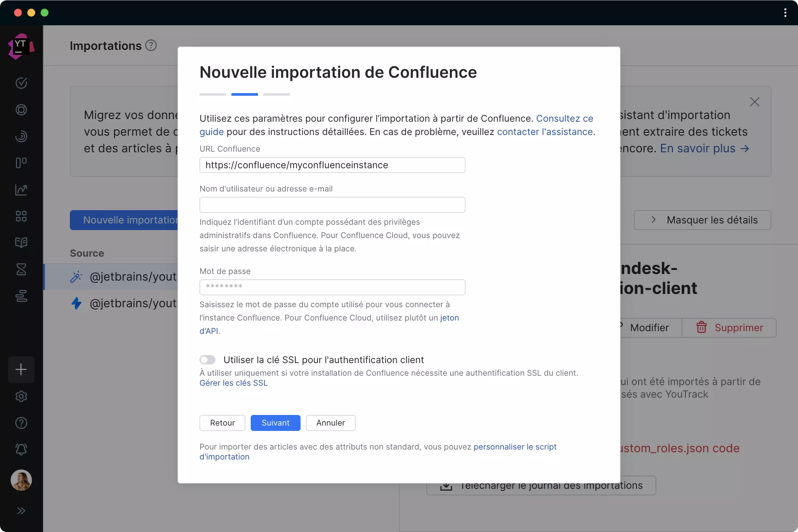Open Settings via the gear icon

click(x=21, y=396)
